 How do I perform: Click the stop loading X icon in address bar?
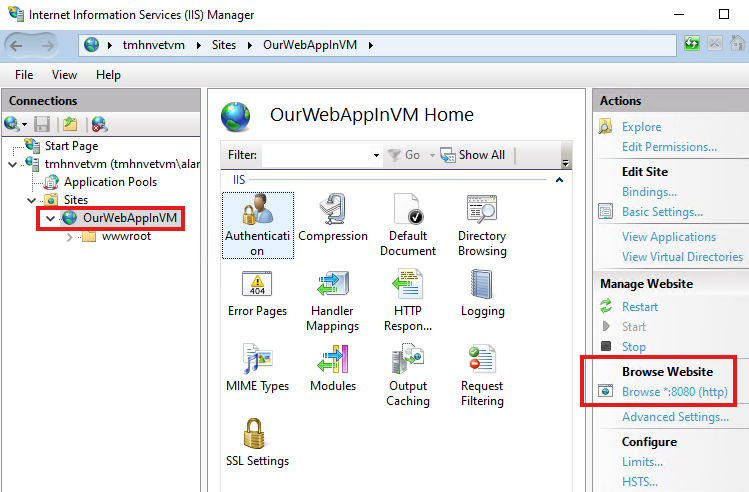tap(715, 43)
